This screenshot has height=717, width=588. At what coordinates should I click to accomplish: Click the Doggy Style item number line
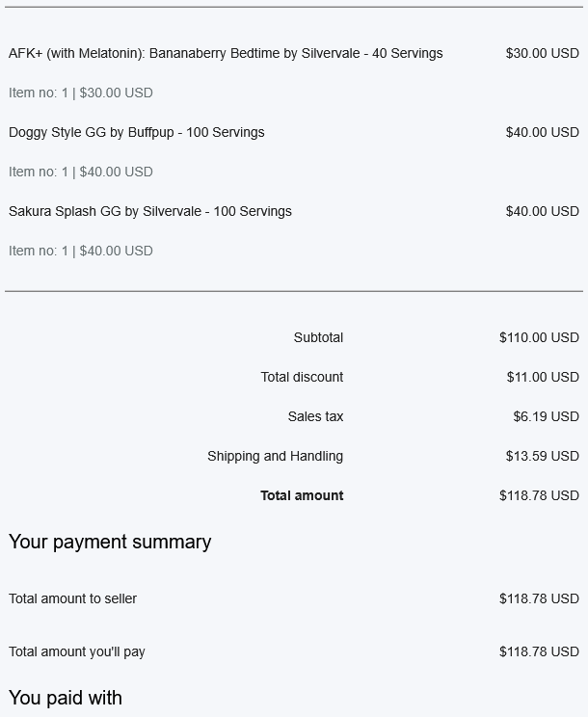(x=80, y=172)
